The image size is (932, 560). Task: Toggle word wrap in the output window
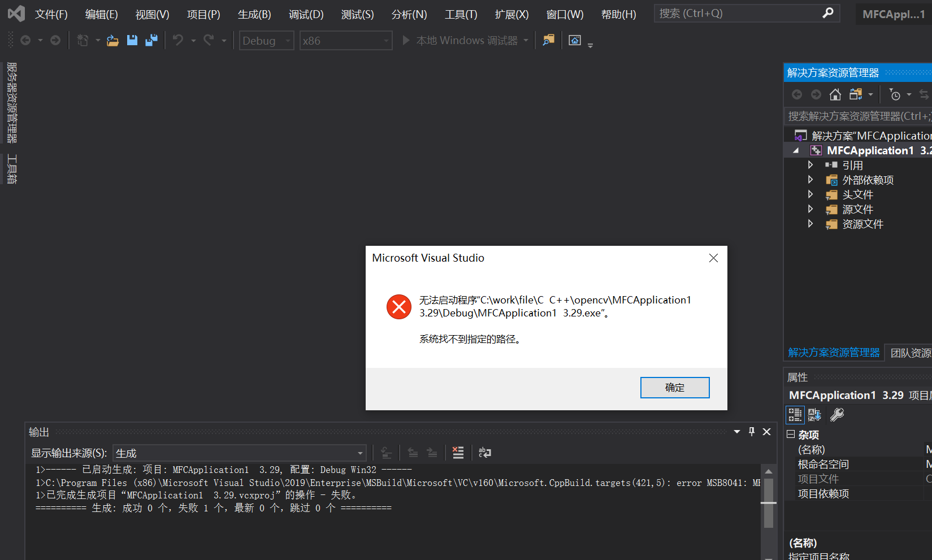(485, 452)
